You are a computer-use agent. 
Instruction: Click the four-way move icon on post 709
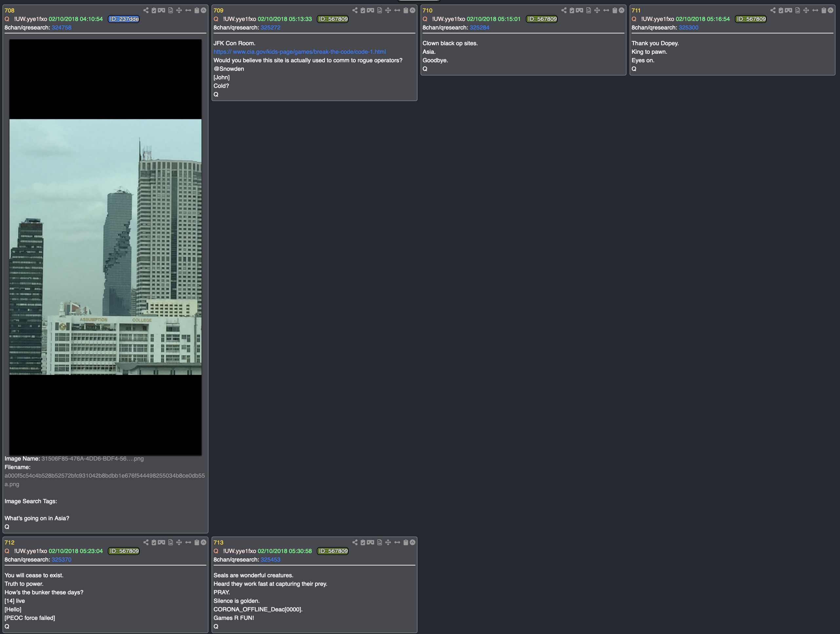(388, 10)
